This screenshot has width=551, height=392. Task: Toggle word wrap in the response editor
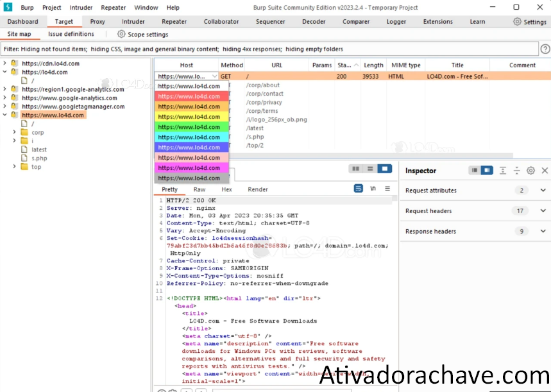pos(359,188)
